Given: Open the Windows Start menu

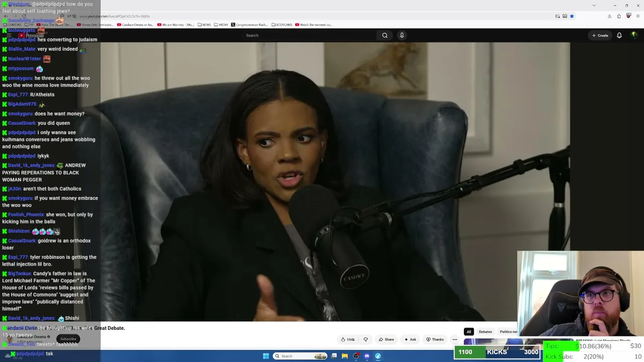Looking at the screenshot, I should [266, 356].
